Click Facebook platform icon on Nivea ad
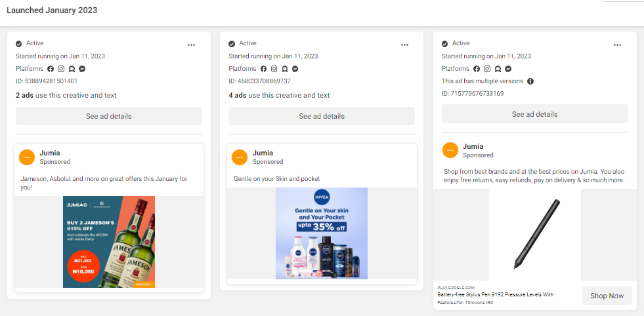Image resolution: width=644 pixels, height=316 pixels. (x=264, y=69)
